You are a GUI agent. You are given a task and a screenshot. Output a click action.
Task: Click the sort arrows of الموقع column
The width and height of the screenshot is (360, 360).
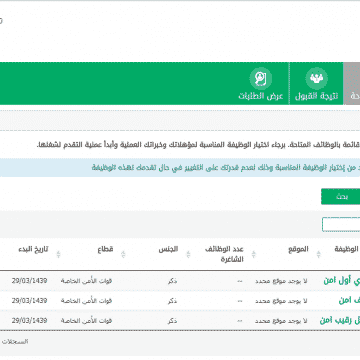(253, 254)
